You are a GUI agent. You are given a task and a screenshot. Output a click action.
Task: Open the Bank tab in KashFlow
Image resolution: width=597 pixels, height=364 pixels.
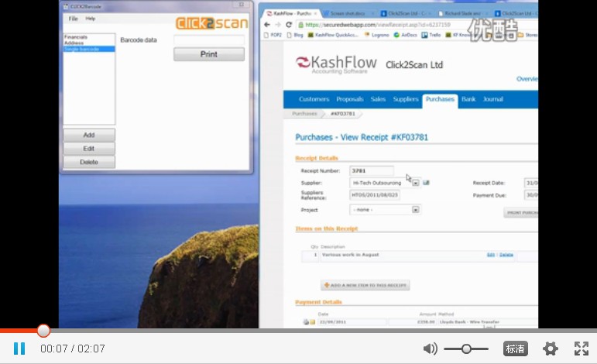(468, 99)
